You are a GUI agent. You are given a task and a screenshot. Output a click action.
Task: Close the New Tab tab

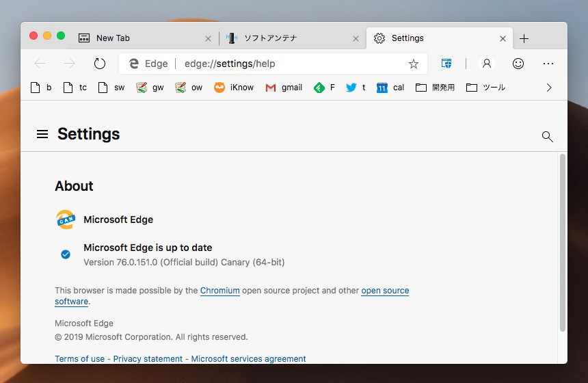(208, 38)
